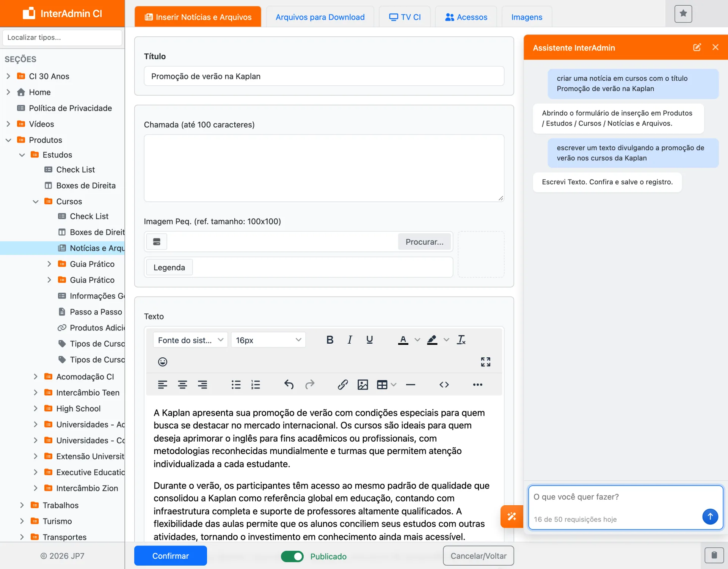Viewport: 728px width, 569px height.
Task: Close the Assistente InterAdmin panel
Action: 715,47
